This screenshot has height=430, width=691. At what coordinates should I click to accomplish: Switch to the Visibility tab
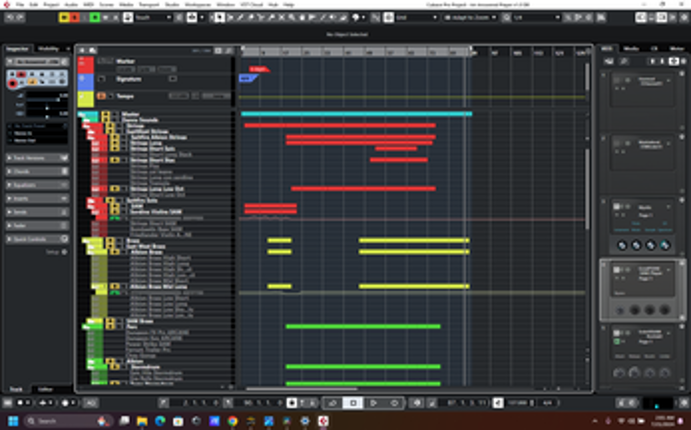[48, 48]
